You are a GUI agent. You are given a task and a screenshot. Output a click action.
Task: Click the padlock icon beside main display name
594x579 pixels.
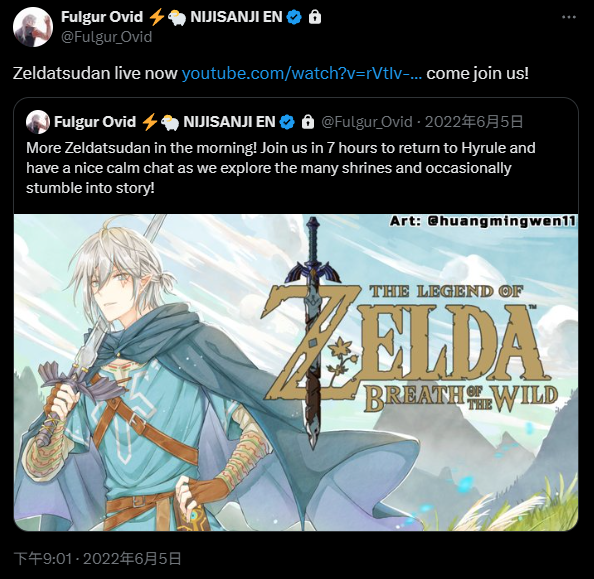(x=315, y=17)
